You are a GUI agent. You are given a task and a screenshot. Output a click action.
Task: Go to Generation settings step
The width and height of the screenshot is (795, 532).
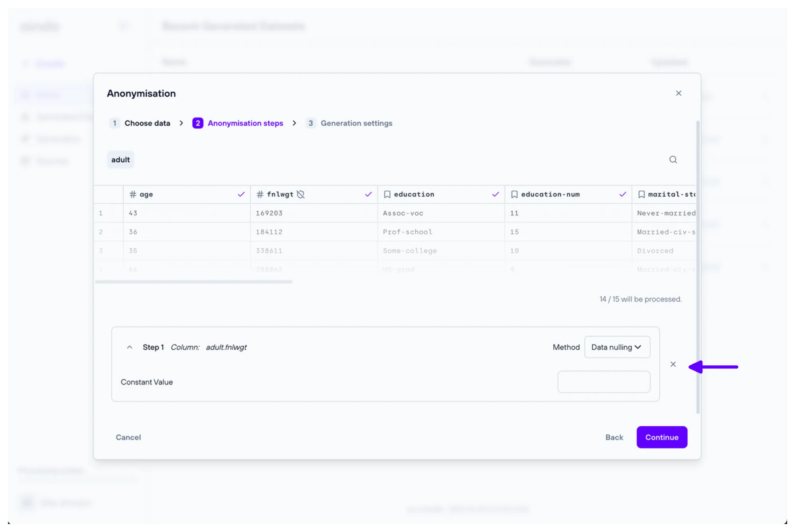349,123
